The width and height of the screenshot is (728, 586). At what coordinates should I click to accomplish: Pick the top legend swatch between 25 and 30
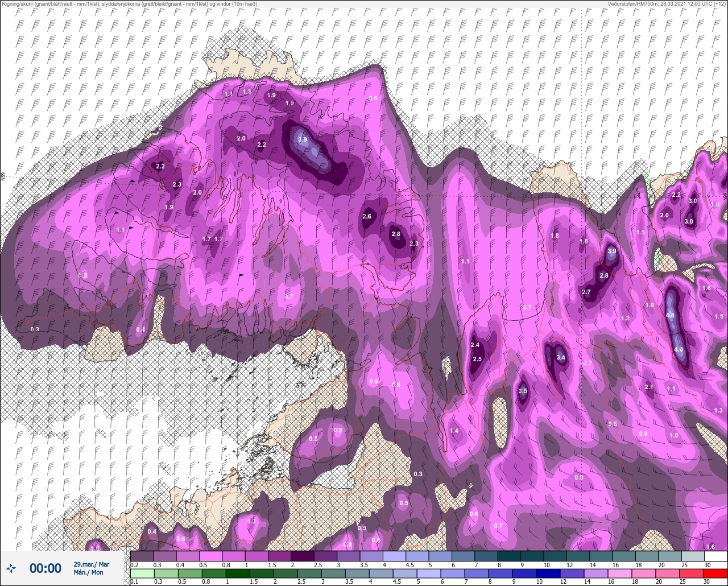693,556
